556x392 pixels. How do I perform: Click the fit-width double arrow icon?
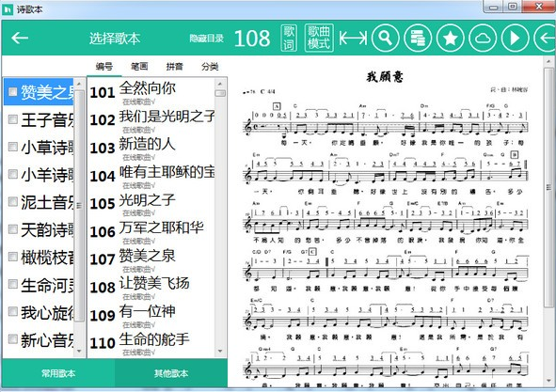(353, 38)
